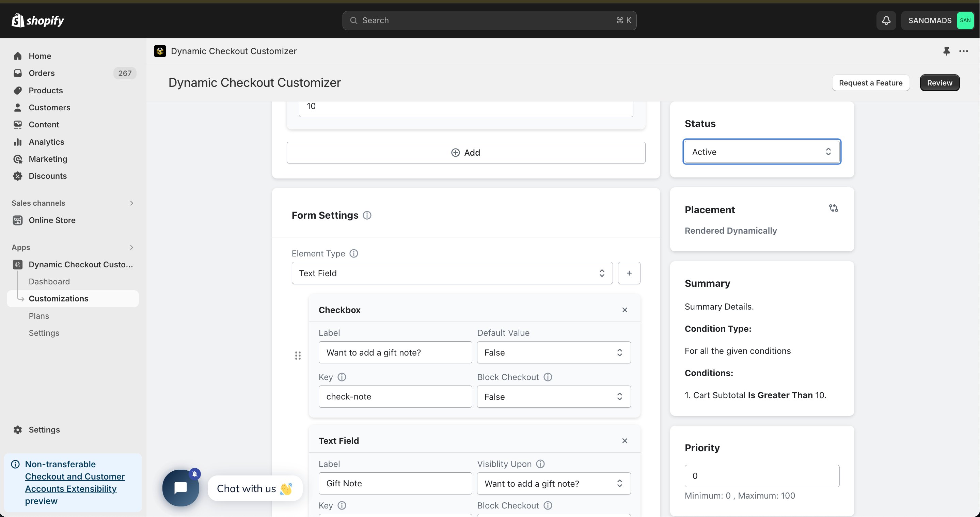Click the Checkbox Block Checkout info icon
The width and height of the screenshot is (980, 517).
(548, 377)
